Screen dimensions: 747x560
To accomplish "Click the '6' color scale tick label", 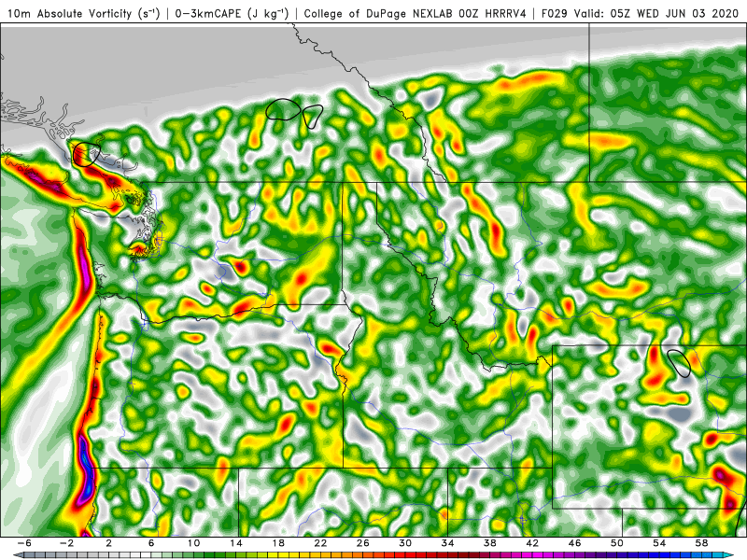I will pyautogui.click(x=151, y=543).
